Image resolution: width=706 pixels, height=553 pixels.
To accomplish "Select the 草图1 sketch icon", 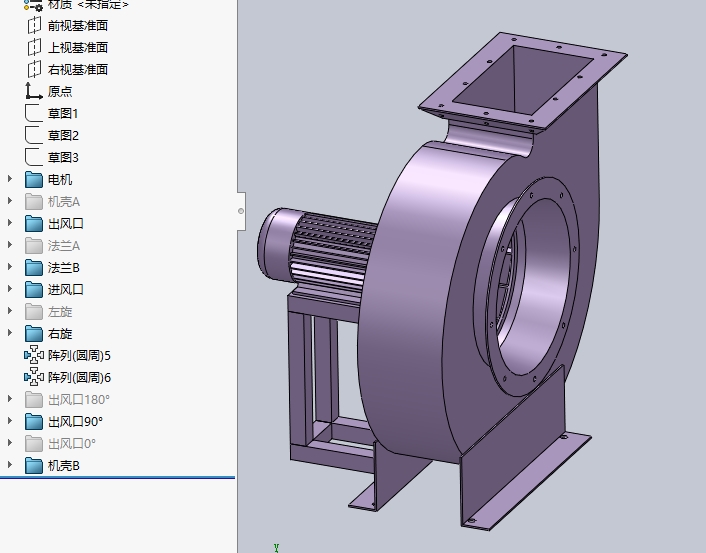I will tap(34, 113).
